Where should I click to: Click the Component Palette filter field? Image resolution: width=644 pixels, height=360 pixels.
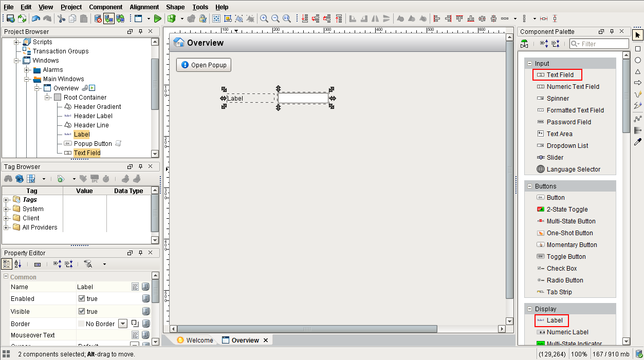click(x=598, y=44)
